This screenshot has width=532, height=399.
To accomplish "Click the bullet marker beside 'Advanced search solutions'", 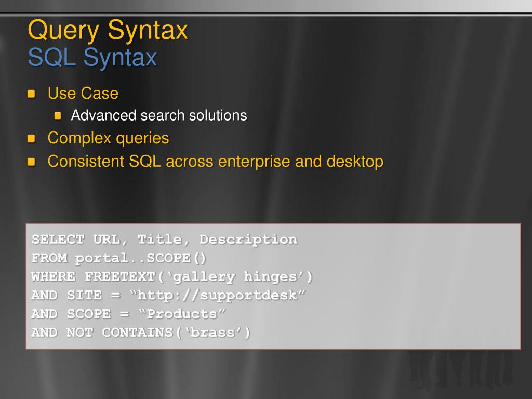I will tap(58, 116).
